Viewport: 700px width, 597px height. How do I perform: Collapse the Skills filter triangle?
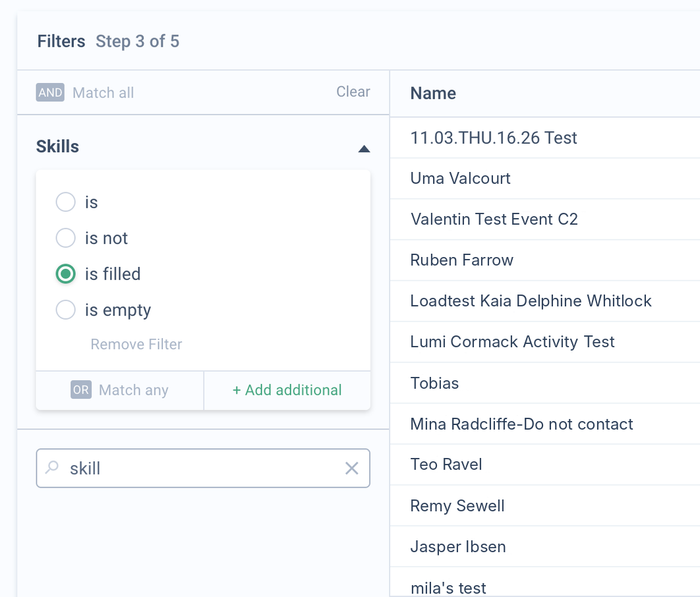click(x=365, y=148)
